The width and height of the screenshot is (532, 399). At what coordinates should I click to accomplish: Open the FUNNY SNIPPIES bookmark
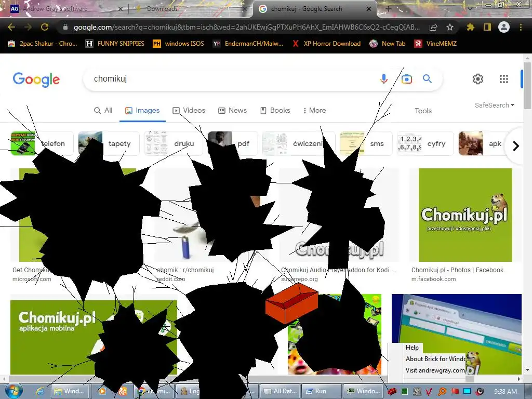(x=115, y=44)
